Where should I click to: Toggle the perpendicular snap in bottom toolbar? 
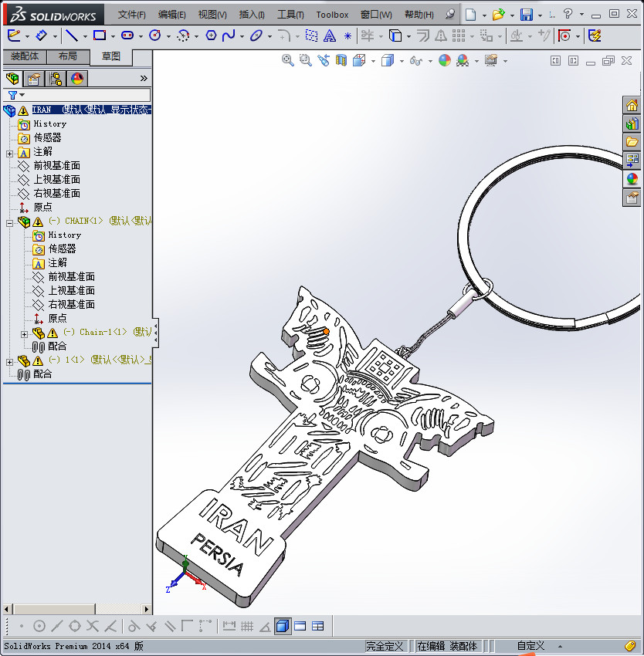[x=152, y=627]
